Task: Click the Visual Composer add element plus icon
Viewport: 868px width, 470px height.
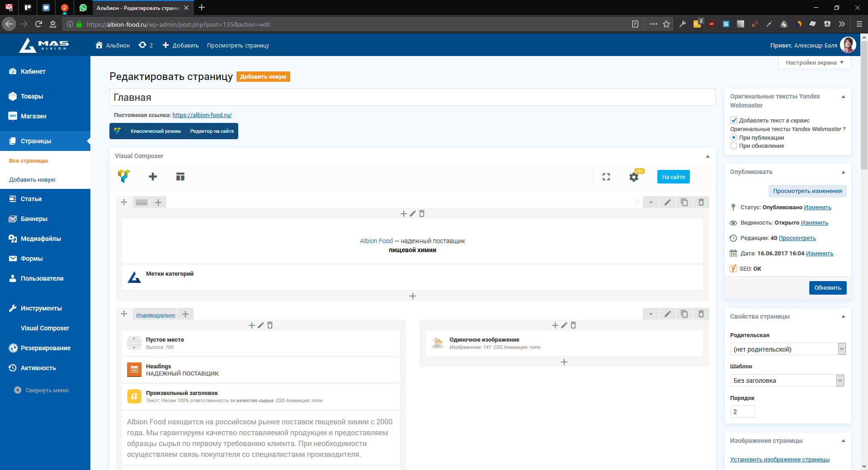Action: [153, 177]
